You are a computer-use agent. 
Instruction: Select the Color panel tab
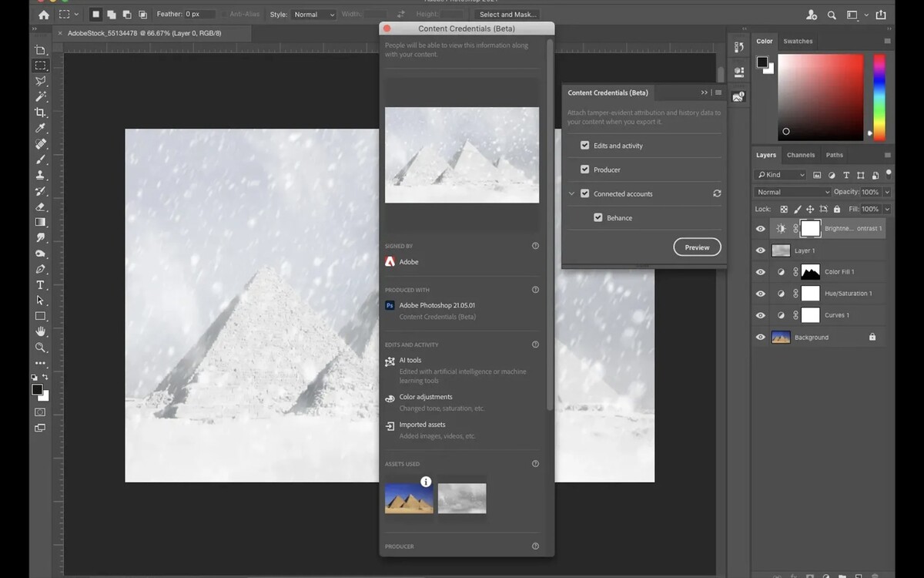tap(765, 42)
